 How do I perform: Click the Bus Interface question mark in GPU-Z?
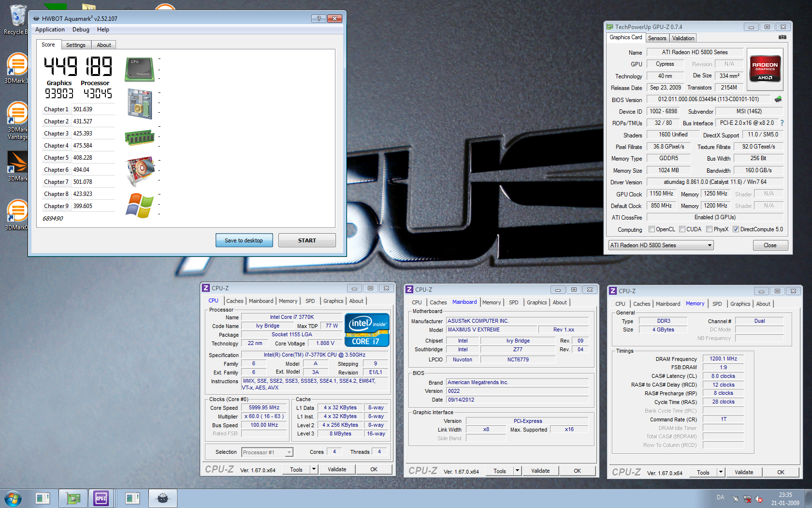coord(782,123)
